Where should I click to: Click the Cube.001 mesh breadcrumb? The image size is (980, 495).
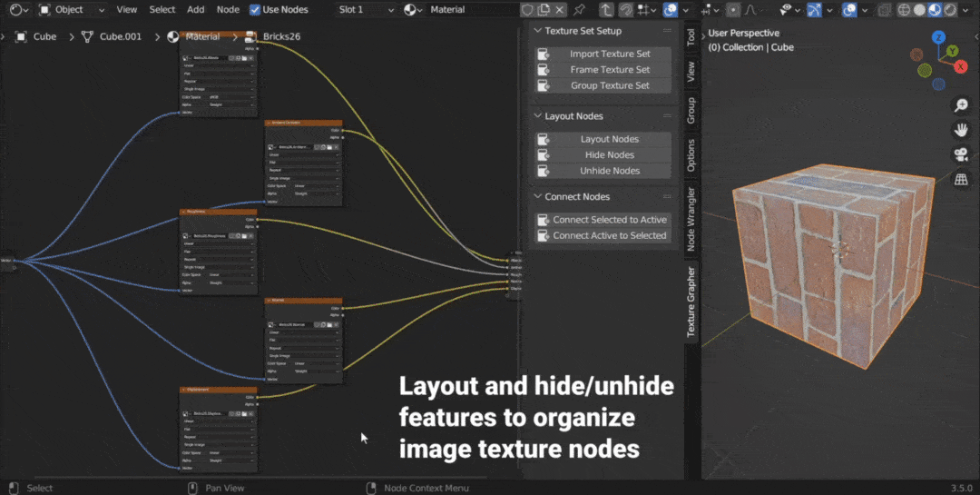(112, 36)
